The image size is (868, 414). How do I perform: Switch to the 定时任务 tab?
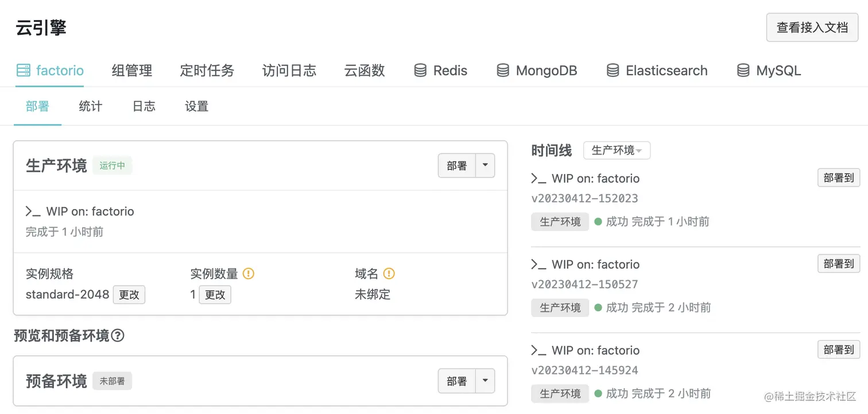[207, 70]
